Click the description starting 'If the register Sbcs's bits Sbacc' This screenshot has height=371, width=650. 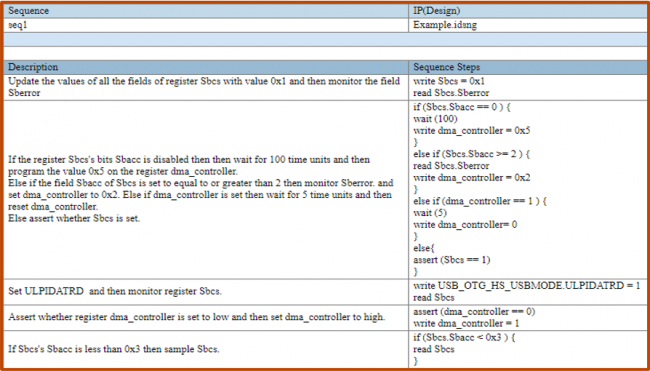201,189
